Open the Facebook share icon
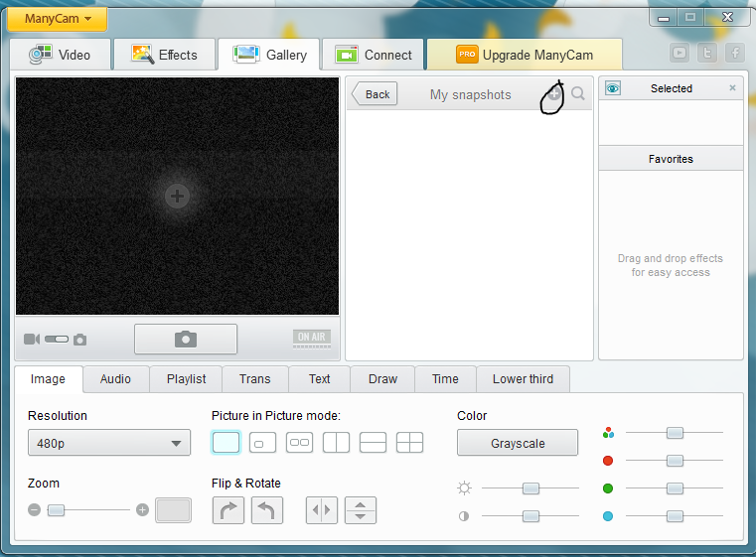 [x=735, y=53]
